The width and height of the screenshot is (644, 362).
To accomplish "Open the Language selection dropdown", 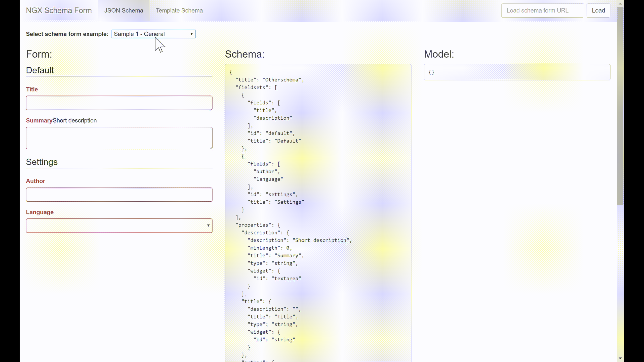I will (119, 225).
